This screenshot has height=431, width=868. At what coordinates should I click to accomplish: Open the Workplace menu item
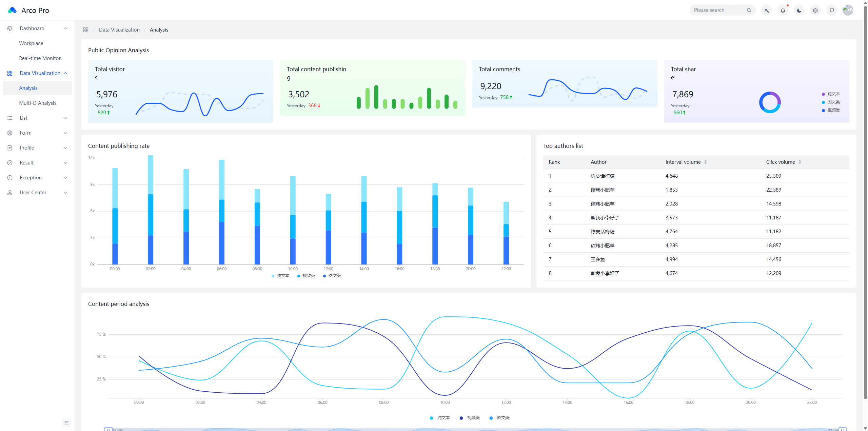pos(37,43)
